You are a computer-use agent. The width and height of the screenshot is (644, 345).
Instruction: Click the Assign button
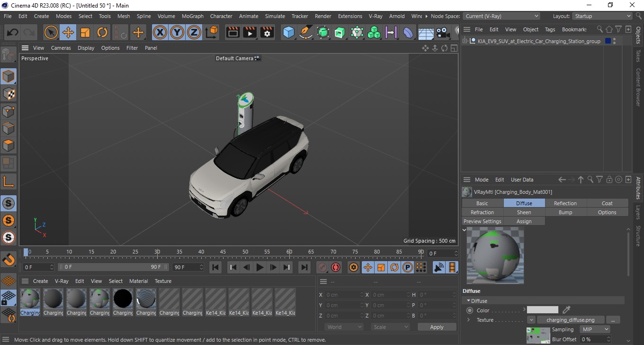tap(524, 221)
